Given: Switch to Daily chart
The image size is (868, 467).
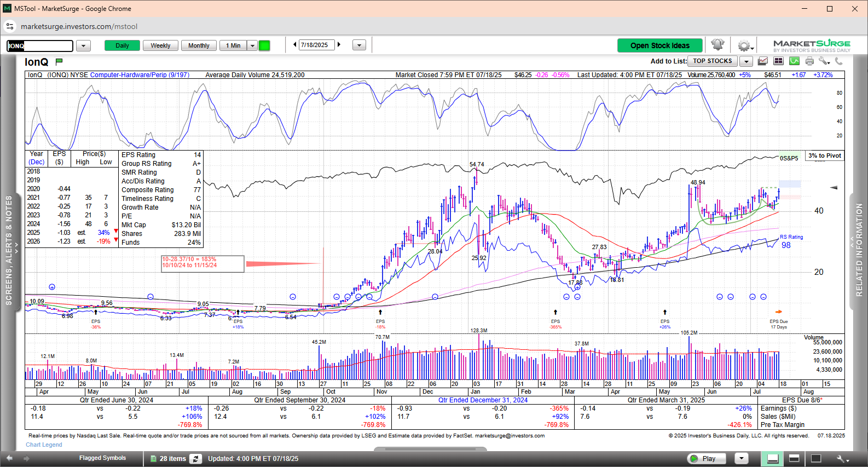Looking at the screenshot, I should tap(122, 45).
